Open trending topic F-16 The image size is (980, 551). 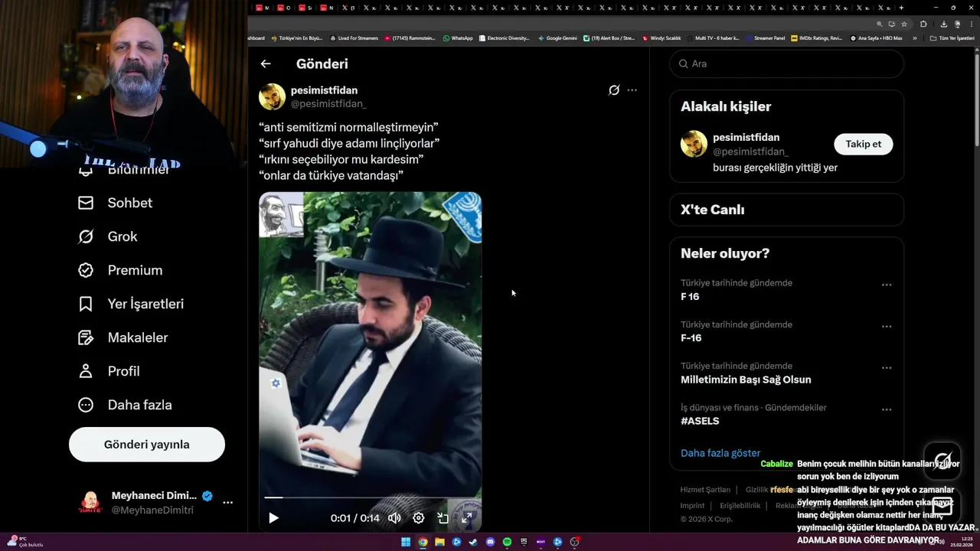click(691, 337)
